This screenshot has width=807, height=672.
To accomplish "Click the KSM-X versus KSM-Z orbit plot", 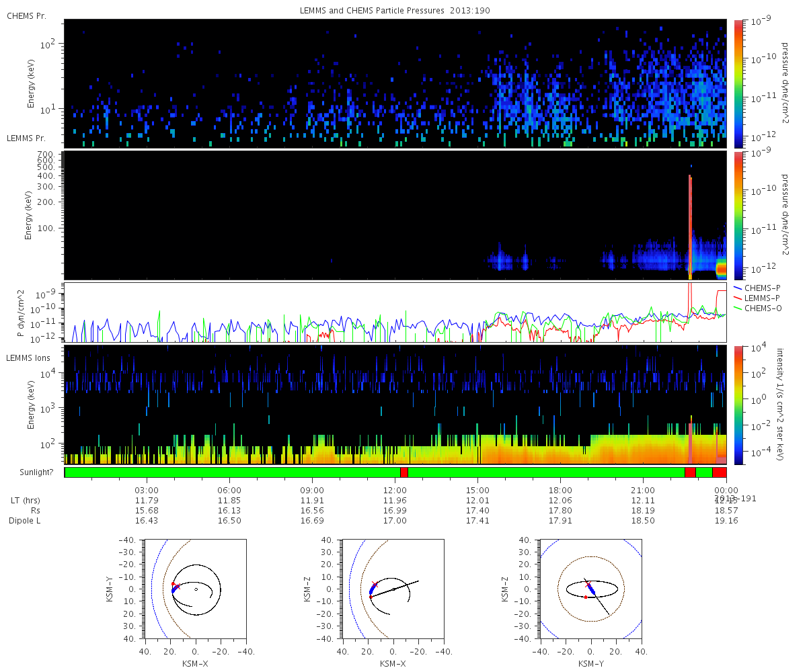I will coord(393,589).
